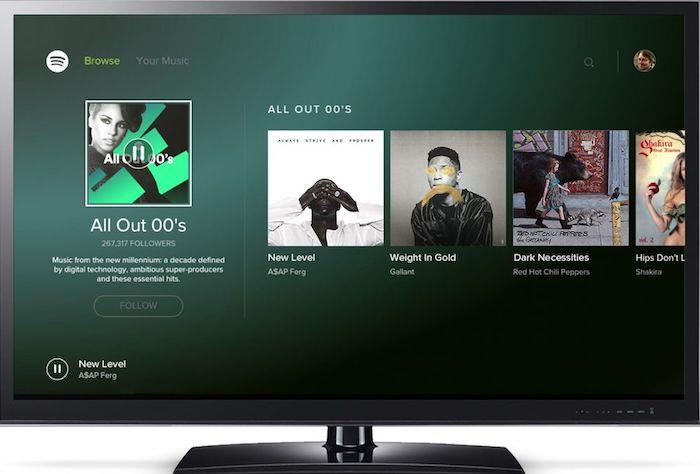The height and width of the screenshot is (474, 700).
Task: Switch to the Your Music tab
Action: coord(162,61)
